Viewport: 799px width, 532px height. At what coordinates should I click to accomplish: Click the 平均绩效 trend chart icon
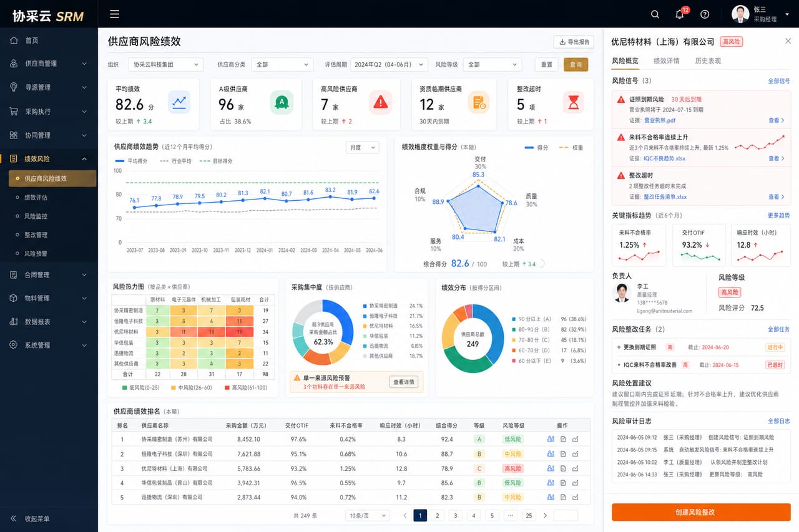pos(179,102)
